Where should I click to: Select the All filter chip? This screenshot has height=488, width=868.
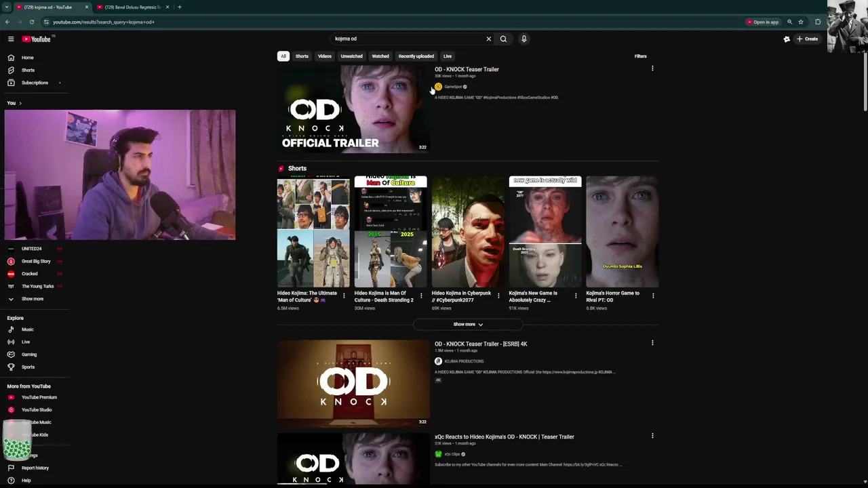click(x=283, y=56)
